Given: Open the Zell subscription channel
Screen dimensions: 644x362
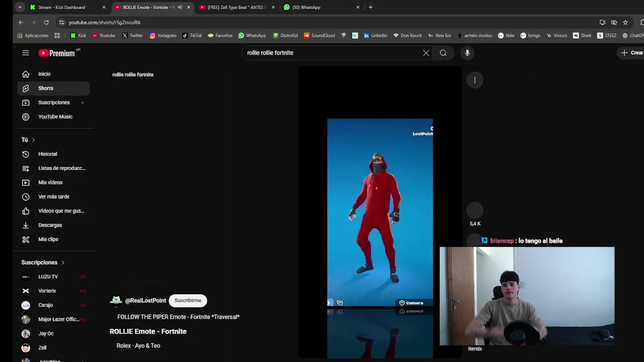Looking at the screenshot, I should (53, 348).
